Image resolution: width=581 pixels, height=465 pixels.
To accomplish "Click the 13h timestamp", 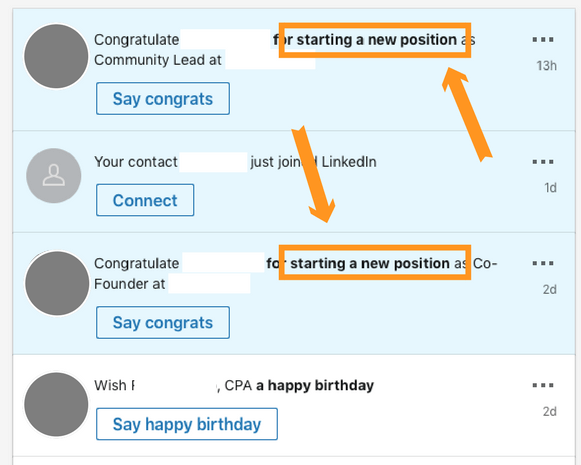I will click(x=547, y=66).
